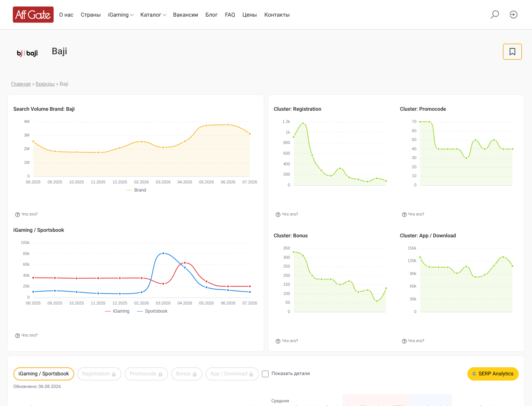
Task: Select the locked Registration tab
Action: coord(99,374)
